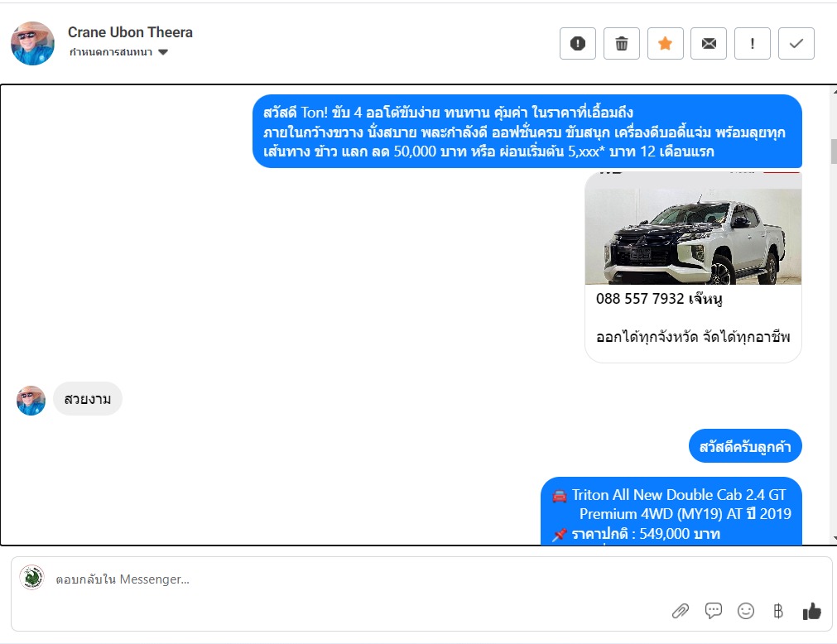Flag conversation with the exclamation mark button
This screenshot has height=644, width=837.
coord(753,43)
